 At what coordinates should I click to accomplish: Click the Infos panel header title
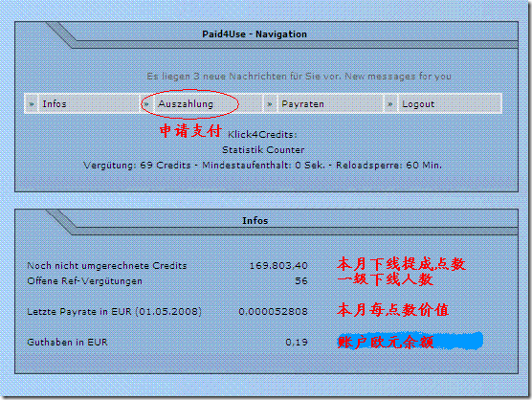pyautogui.click(x=255, y=221)
